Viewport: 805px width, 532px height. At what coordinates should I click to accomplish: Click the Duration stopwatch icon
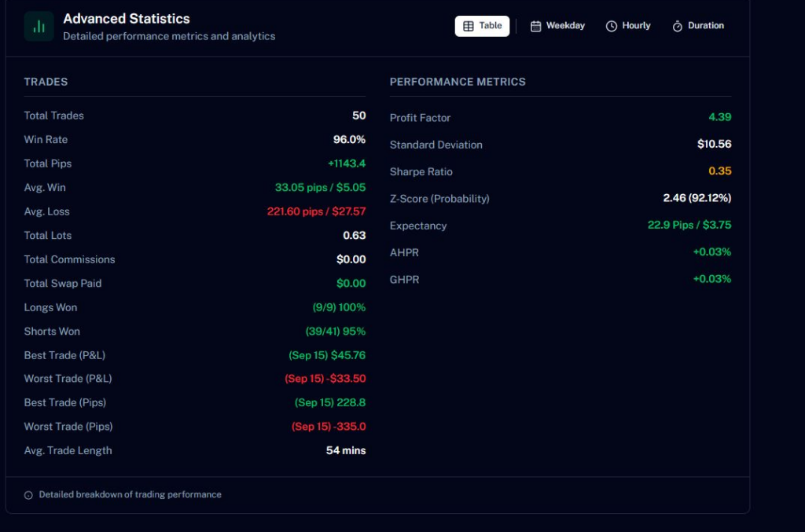coord(677,26)
